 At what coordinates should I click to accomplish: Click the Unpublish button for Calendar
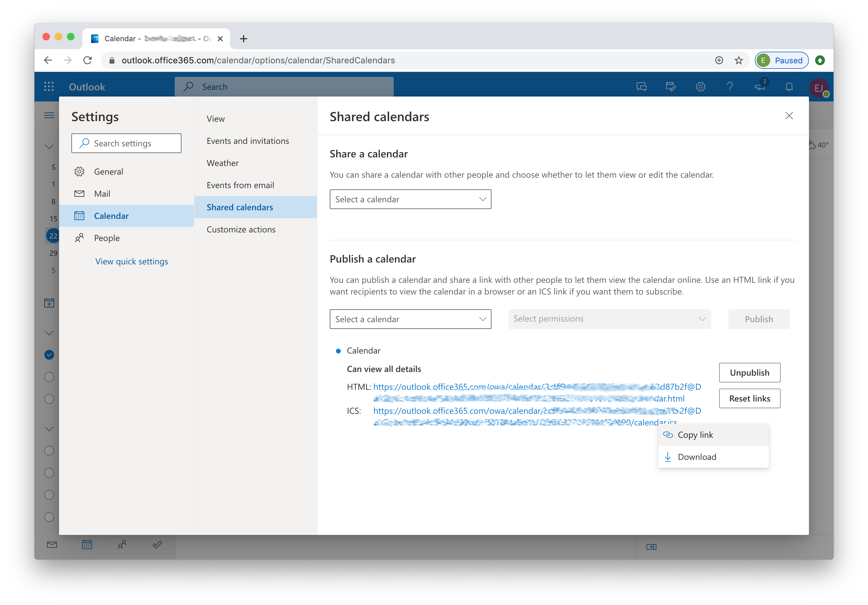tap(749, 372)
